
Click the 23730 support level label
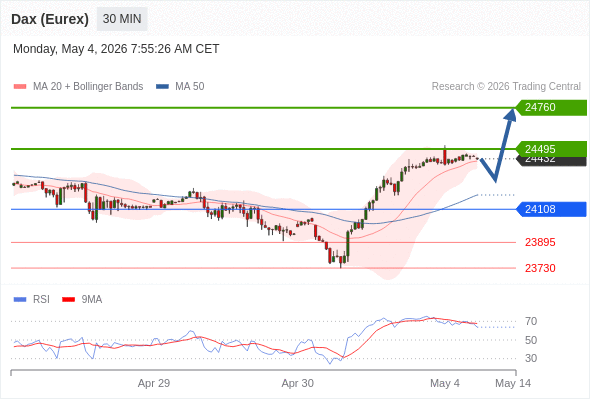click(x=540, y=268)
